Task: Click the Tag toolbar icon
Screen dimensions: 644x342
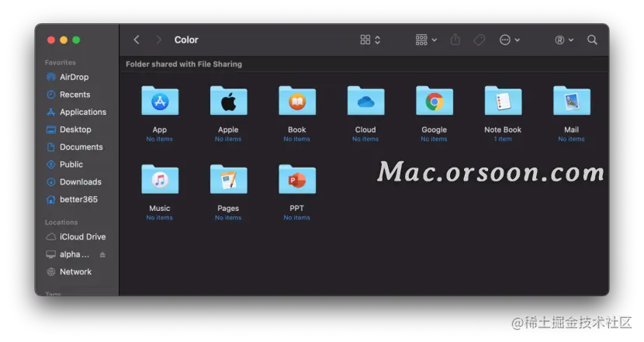Action: point(479,40)
